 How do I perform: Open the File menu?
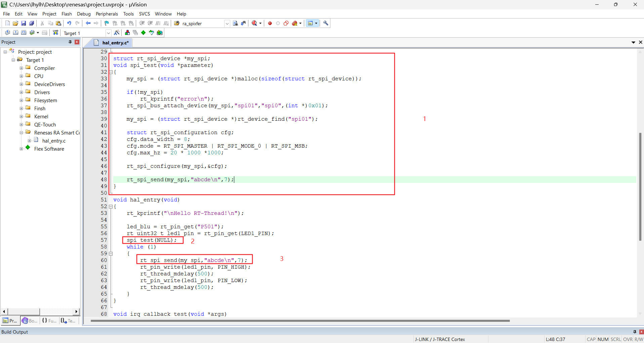[6, 14]
